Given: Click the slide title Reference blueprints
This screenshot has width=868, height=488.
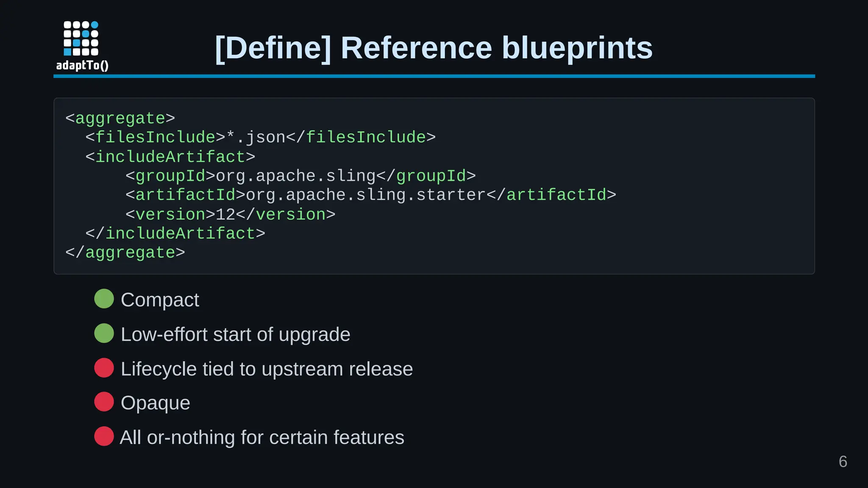Looking at the screenshot, I should pyautogui.click(x=434, y=48).
